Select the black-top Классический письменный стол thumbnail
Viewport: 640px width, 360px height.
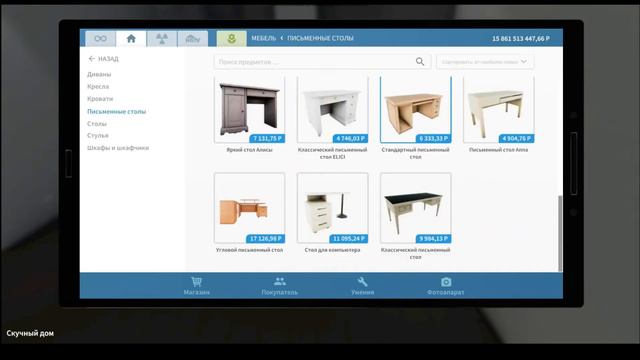416,208
